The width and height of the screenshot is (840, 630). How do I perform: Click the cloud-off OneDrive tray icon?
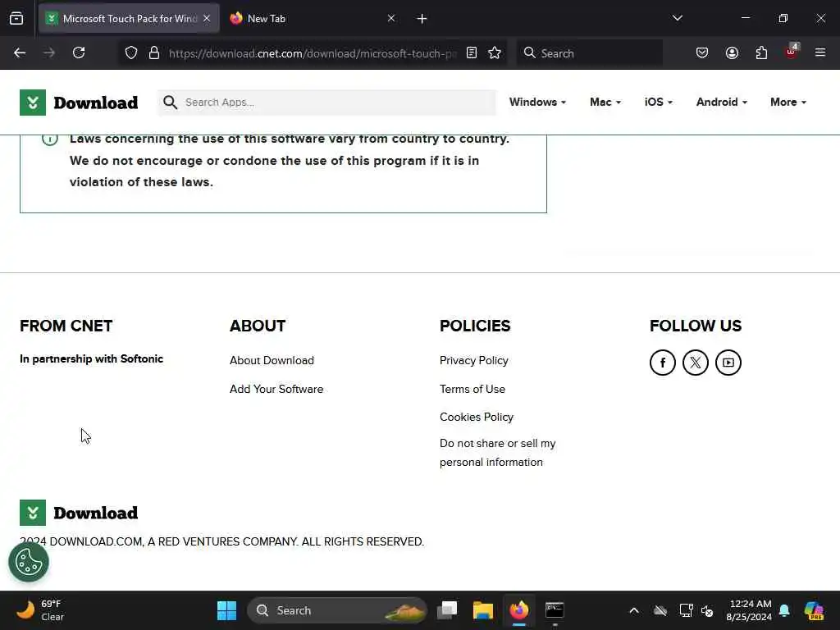pyautogui.click(x=660, y=610)
